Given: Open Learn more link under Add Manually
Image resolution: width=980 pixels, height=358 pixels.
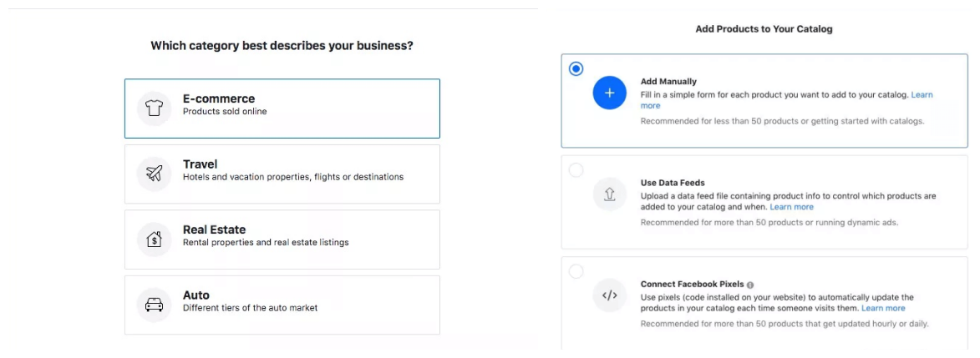Looking at the screenshot, I should pyautogui.click(x=922, y=95).
